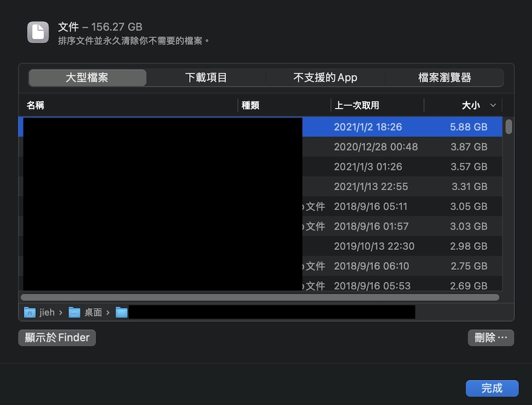Viewport: 532px width, 405px height.
Task: Click the 刪除… button
Action: point(490,338)
